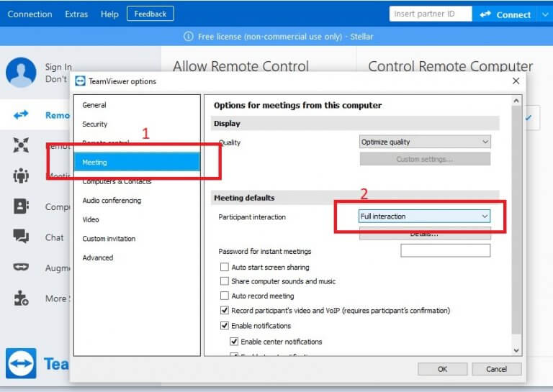Viewport: 553px width, 392px height.
Task: Click the Free license banner text
Action: coord(285,36)
